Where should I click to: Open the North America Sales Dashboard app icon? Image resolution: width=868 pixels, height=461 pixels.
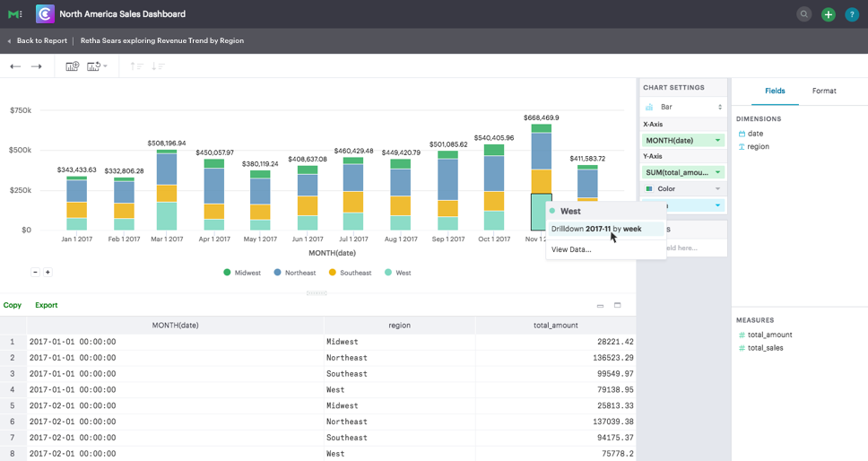click(x=45, y=13)
